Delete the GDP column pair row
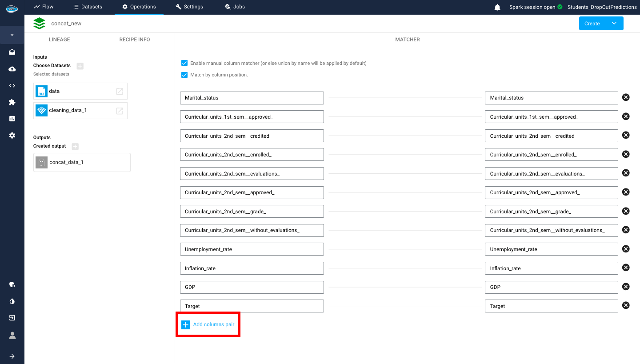Viewport: 640px width, 364px height. tap(626, 287)
